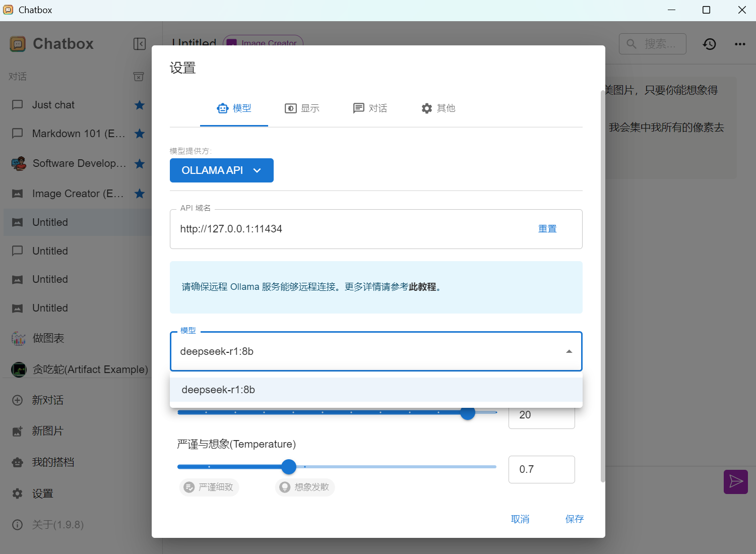This screenshot has height=554, width=756.
Task: Toggle the Image Creator favorite star
Action: pos(140,194)
